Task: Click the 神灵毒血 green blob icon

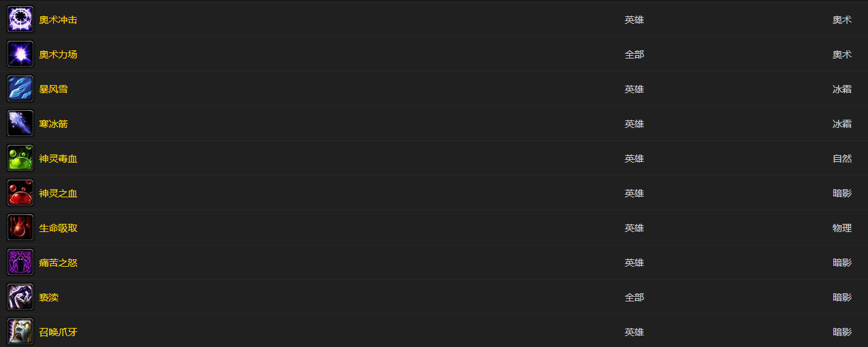Action: 20,158
